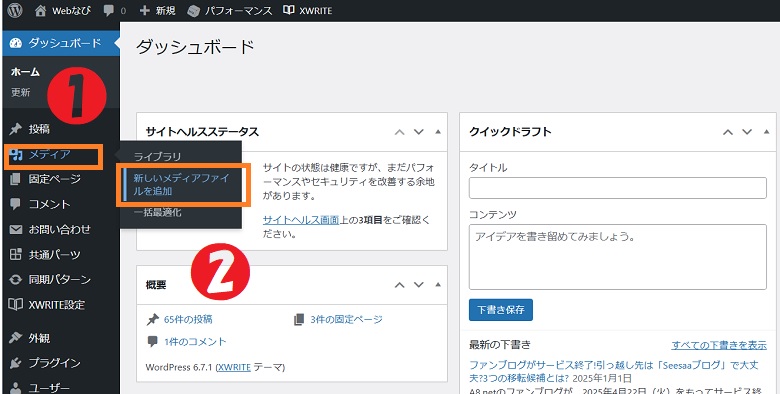This screenshot has height=394, width=780.
Task: Move クイックドラフト panel up
Action: click(728, 132)
